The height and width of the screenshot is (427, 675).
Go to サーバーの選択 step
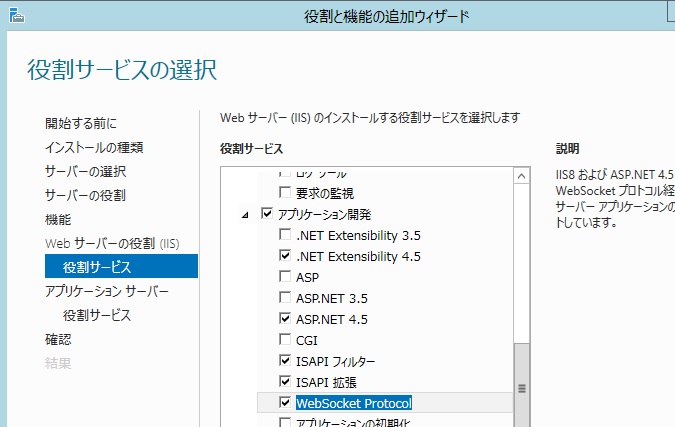pos(86,172)
